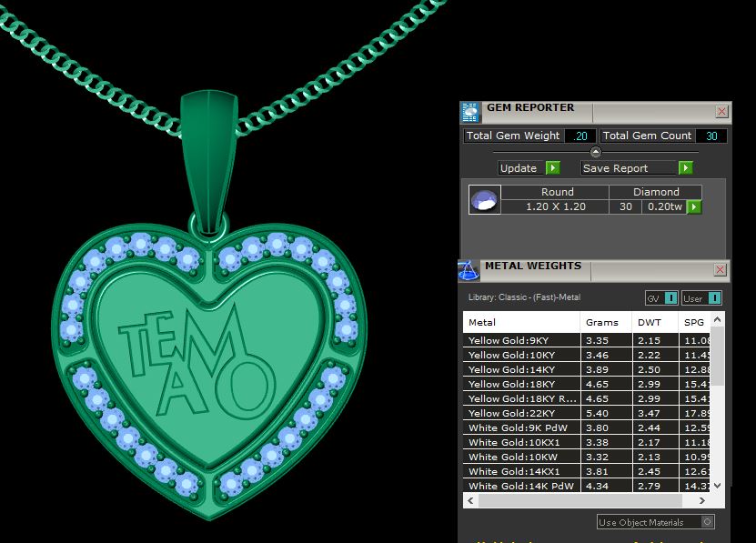Image resolution: width=756 pixels, height=543 pixels.
Task: Select the White Gold:14KX1 row
Action: coord(586,471)
